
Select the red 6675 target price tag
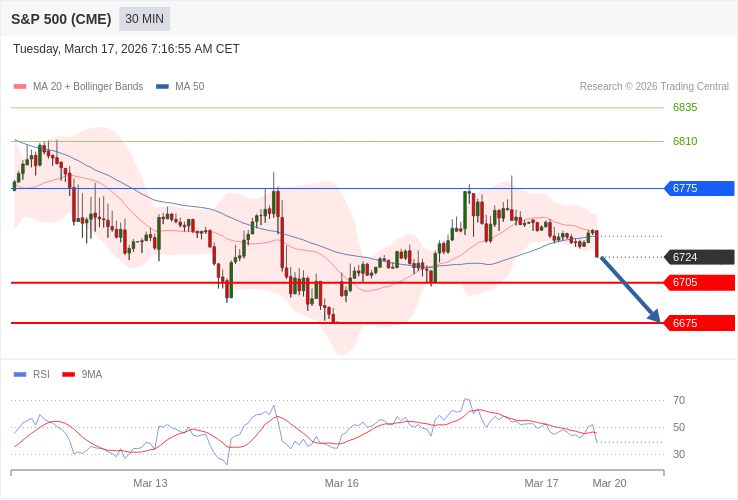pos(699,323)
